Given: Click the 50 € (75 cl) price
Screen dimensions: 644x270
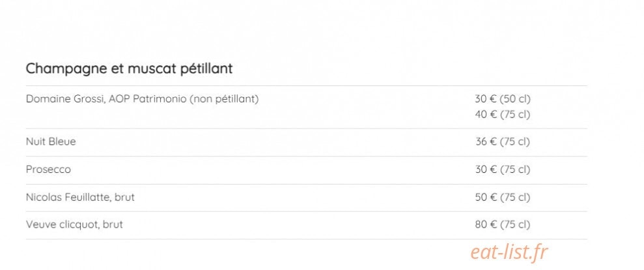Looking at the screenshot, I should point(503,198).
